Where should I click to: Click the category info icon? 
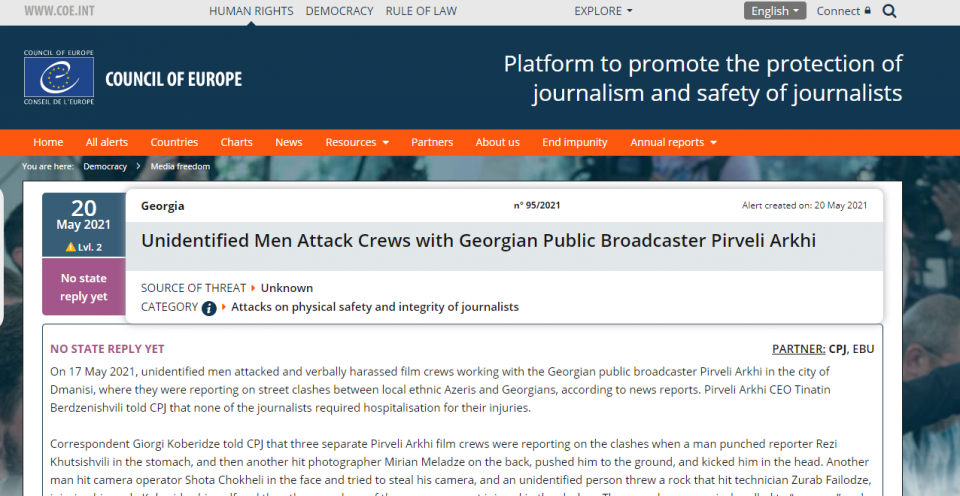click(x=209, y=307)
